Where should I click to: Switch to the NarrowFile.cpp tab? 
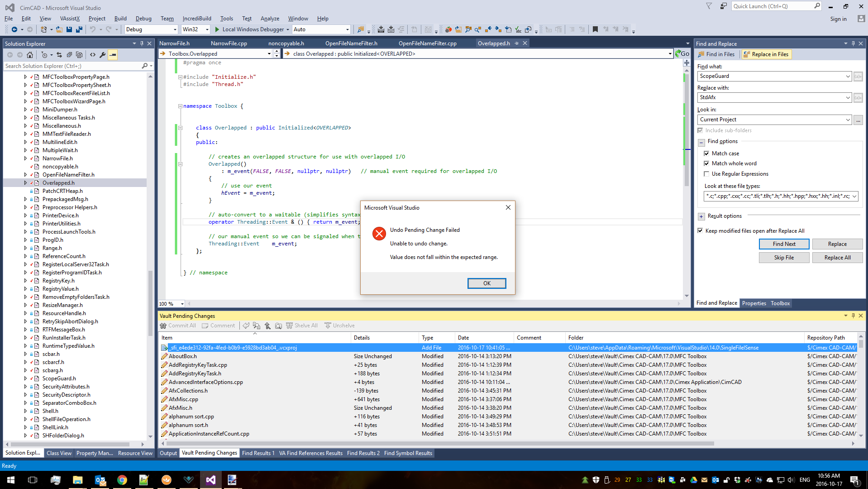tap(229, 43)
